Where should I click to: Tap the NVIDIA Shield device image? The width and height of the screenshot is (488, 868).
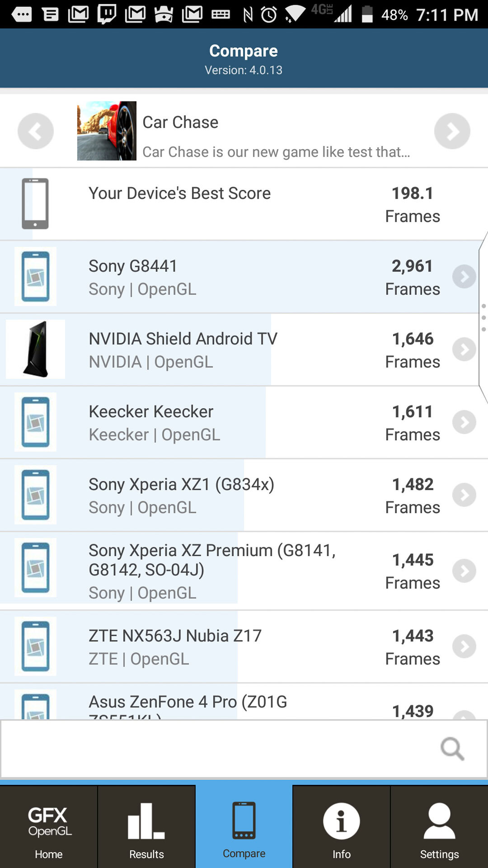coord(35,349)
